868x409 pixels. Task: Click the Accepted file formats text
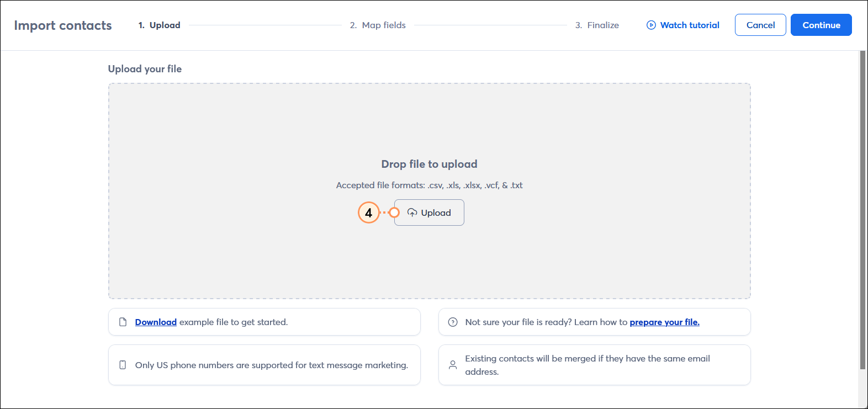(x=429, y=185)
